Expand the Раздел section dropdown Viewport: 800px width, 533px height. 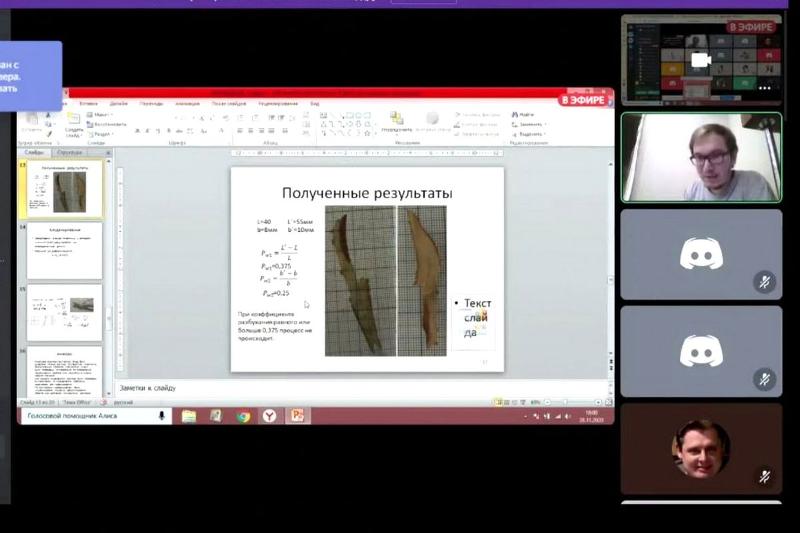pos(100,133)
